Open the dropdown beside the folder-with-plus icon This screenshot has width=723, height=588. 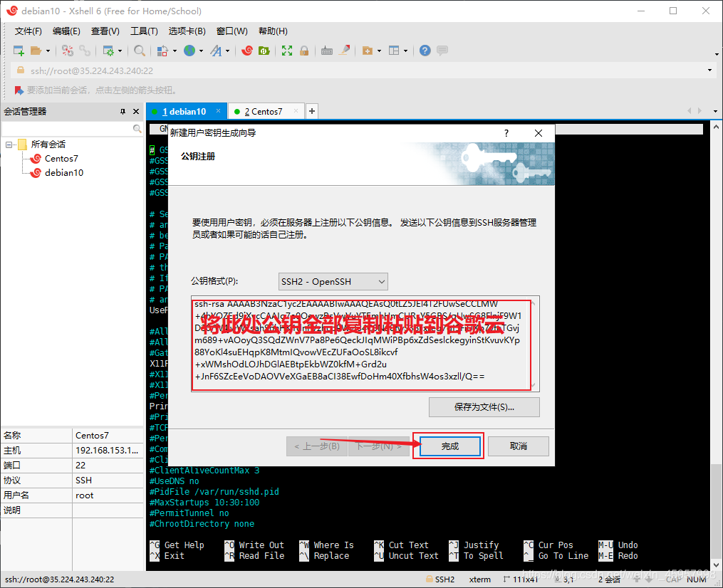(379, 51)
